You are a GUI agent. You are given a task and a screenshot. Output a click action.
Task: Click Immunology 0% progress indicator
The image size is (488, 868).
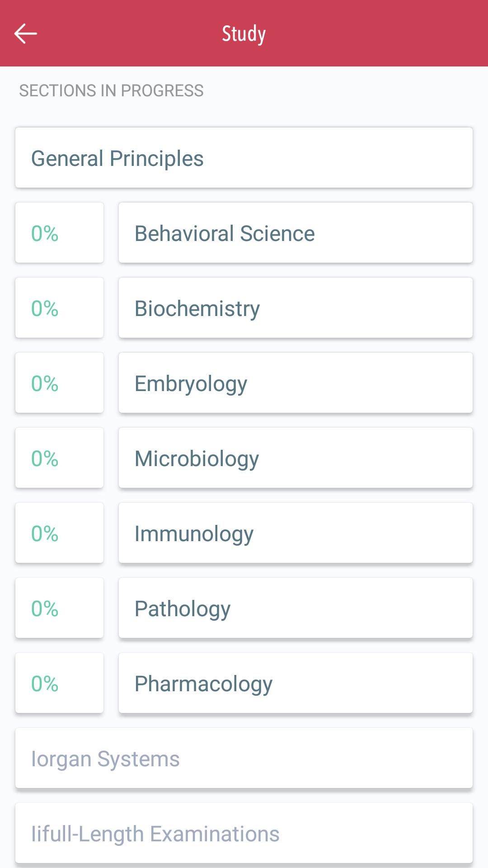(x=59, y=533)
